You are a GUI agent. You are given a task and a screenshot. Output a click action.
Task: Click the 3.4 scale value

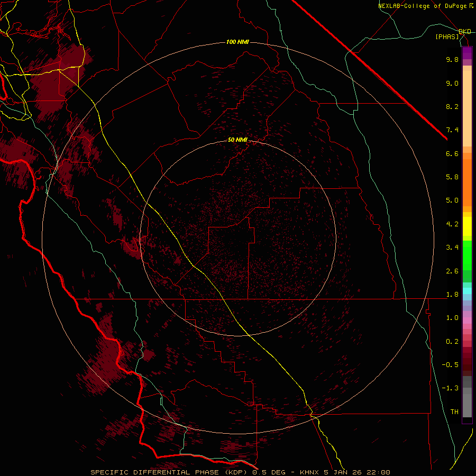tap(452, 248)
